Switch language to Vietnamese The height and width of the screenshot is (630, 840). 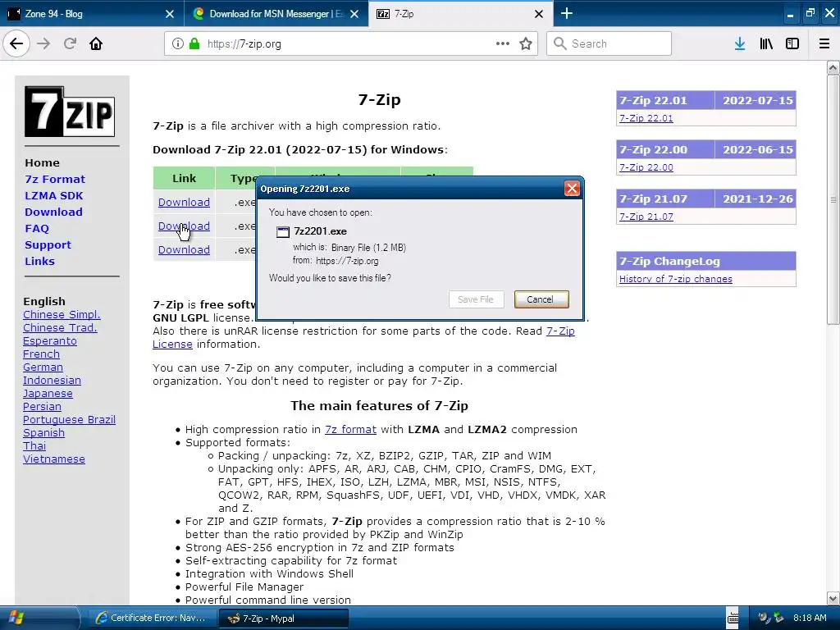pyautogui.click(x=53, y=459)
